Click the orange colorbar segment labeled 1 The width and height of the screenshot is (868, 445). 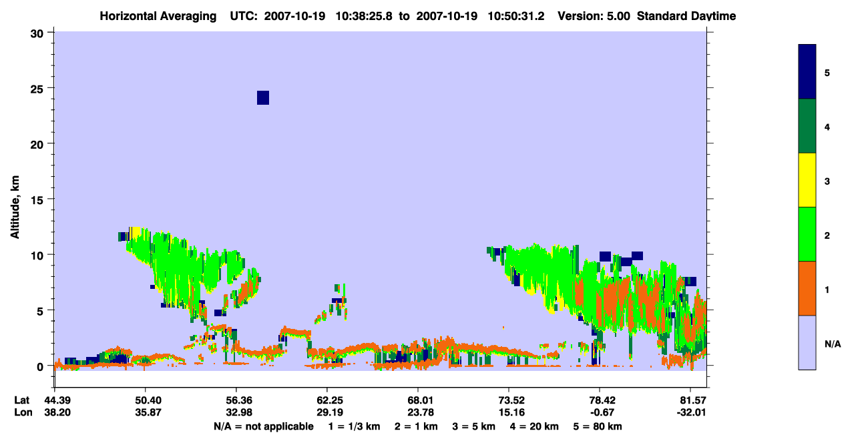point(807,288)
